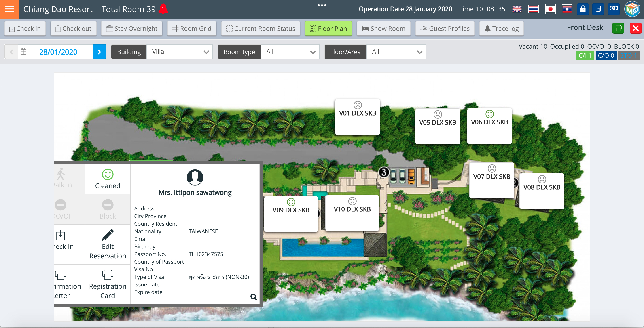Click the magnifier in the guest panel
The image size is (644, 328).
tap(254, 297)
